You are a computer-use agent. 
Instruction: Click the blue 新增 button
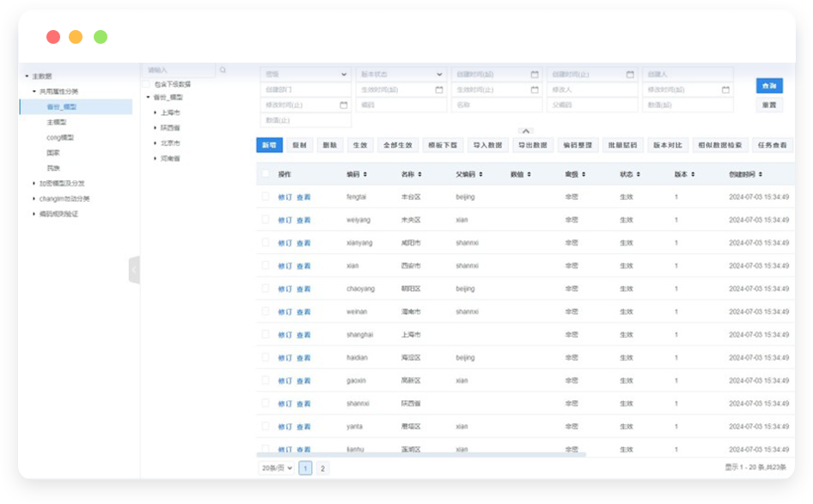click(x=269, y=146)
